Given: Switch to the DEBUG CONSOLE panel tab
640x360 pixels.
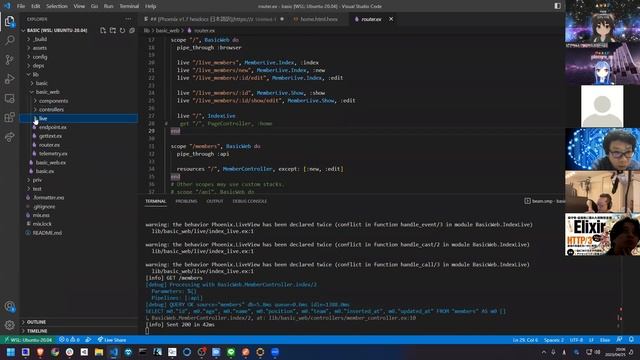Looking at the screenshot, I should [x=249, y=201].
